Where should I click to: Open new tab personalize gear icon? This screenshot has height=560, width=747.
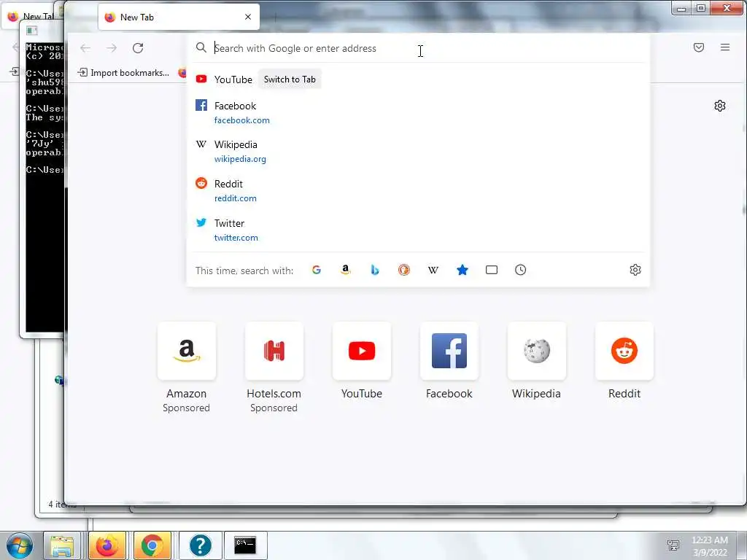720,106
